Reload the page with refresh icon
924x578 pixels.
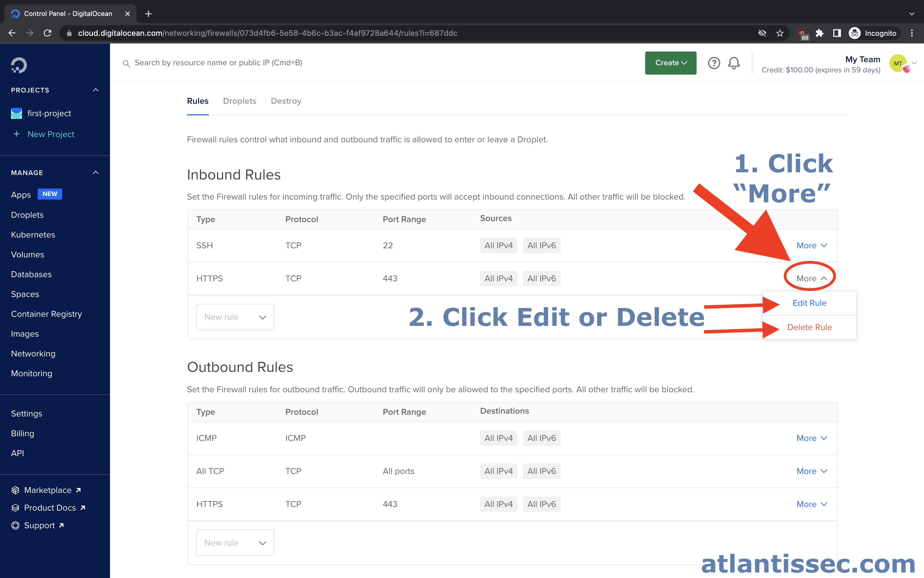(47, 33)
